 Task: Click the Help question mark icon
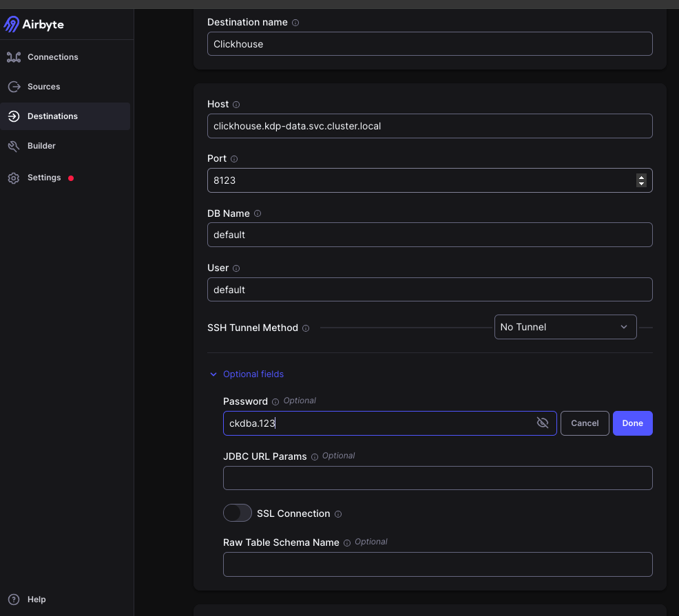pos(14,599)
